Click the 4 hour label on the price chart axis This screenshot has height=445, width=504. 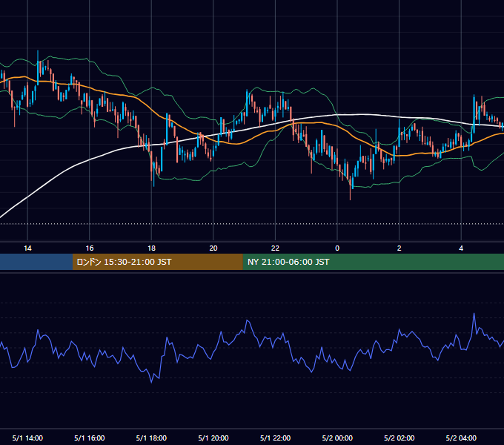click(x=461, y=248)
